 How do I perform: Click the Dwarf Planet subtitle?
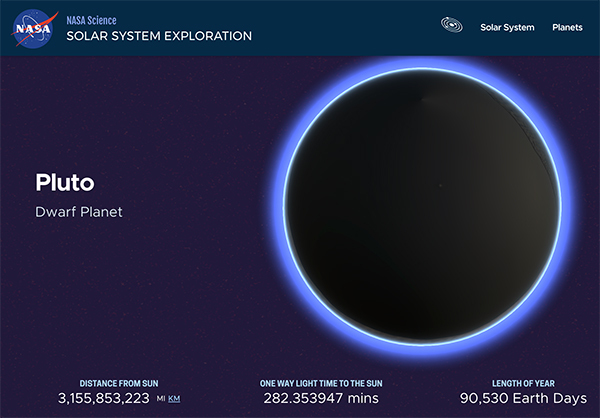[x=79, y=212]
